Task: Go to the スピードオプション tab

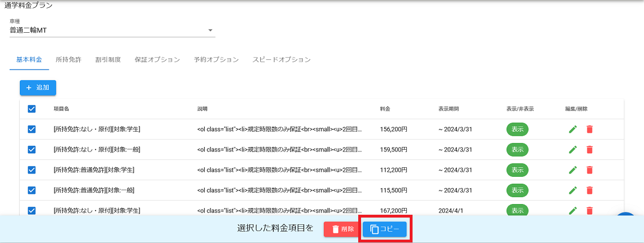Action: point(281,59)
